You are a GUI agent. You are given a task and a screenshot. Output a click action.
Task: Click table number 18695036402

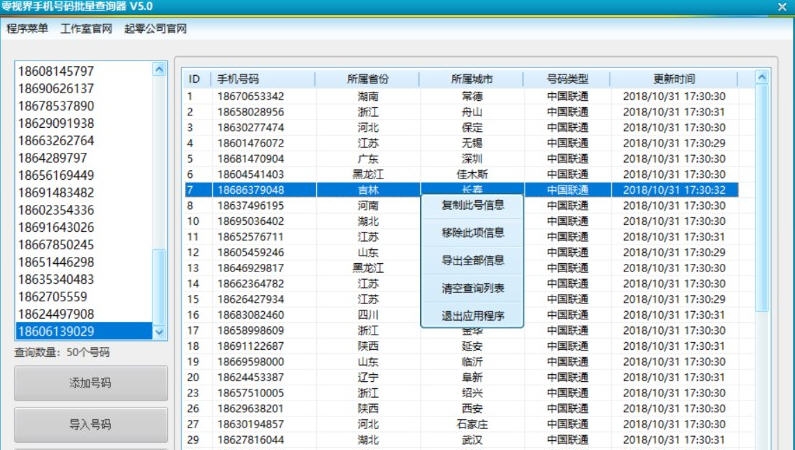[x=250, y=221]
